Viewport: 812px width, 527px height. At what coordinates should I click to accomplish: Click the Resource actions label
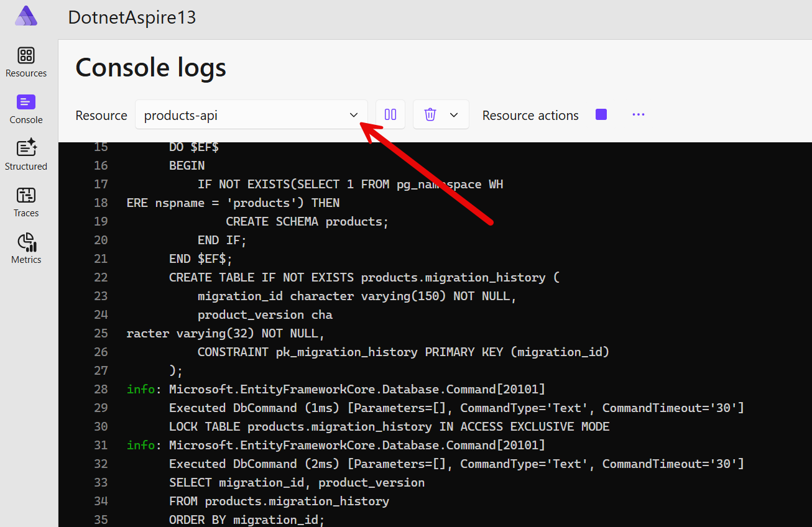[x=530, y=116]
